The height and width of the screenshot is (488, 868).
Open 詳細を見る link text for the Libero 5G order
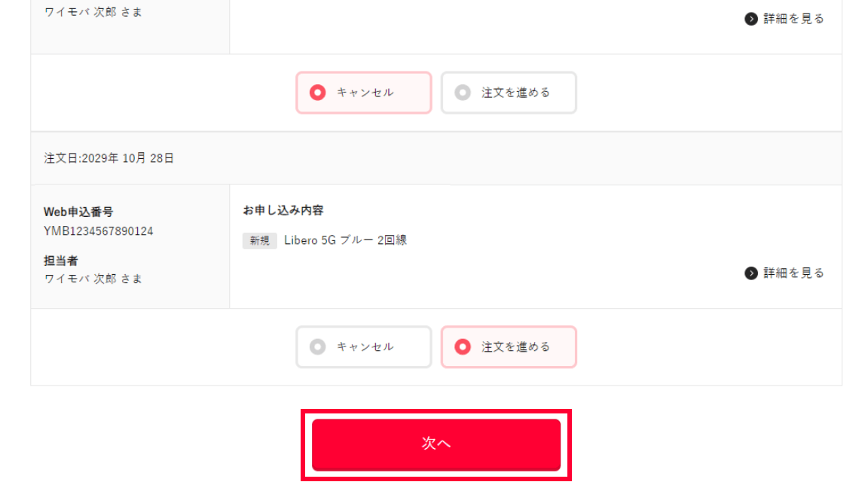[793, 273]
